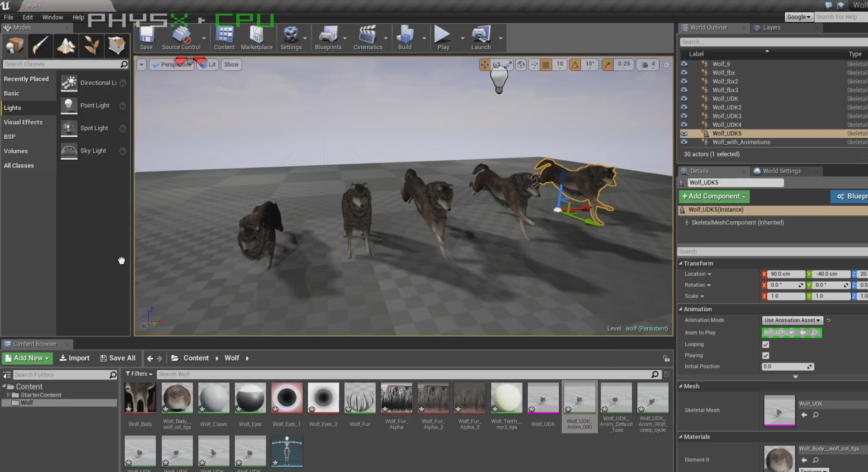The height and width of the screenshot is (472, 868).
Task: Open the Cinematics toolbar icon
Action: (x=368, y=38)
